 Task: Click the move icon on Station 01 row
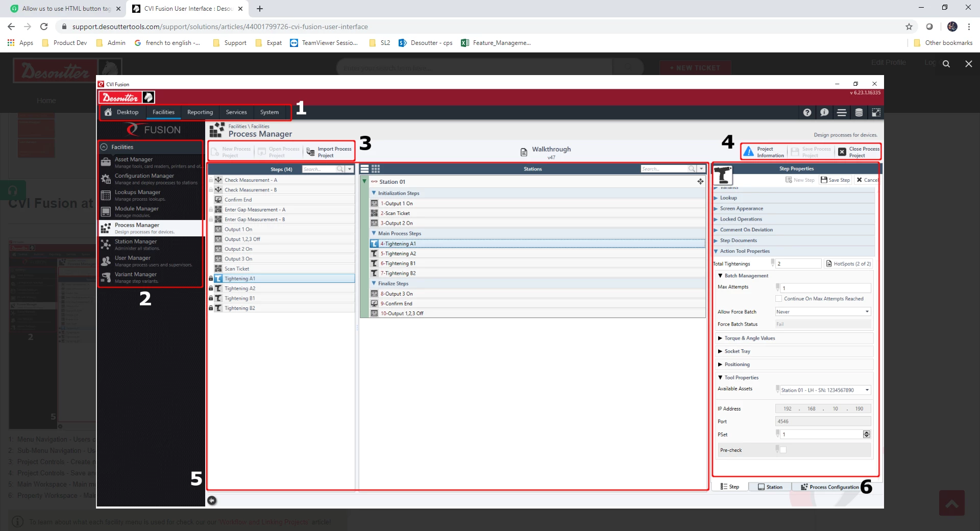(700, 182)
